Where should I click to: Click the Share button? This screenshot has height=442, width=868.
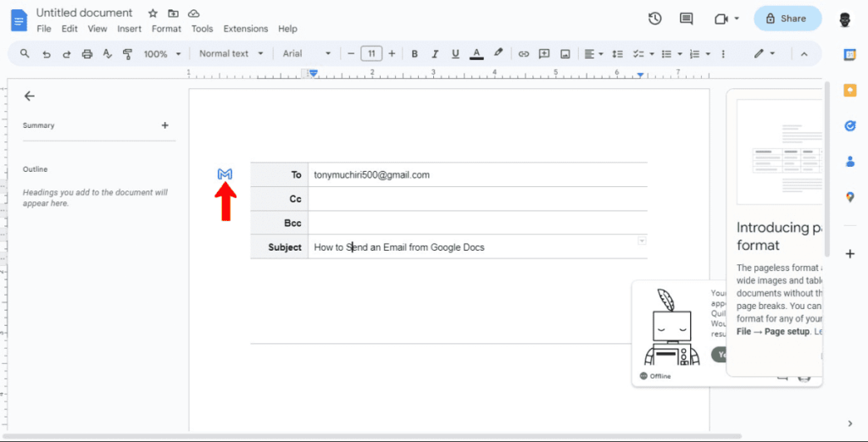point(787,19)
